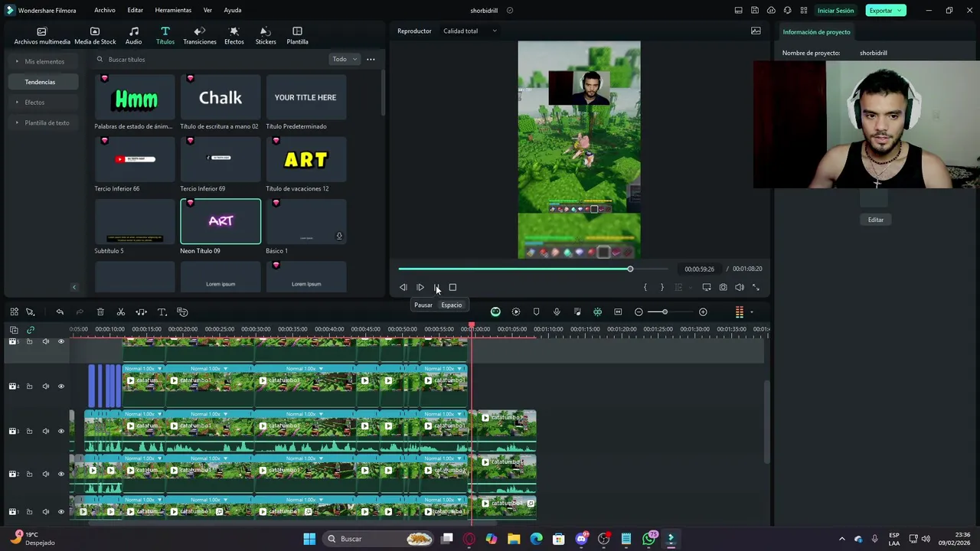Viewport: 980px width, 551px height.
Task: Open the Exportar dropdown arrow
Action: (900, 11)
